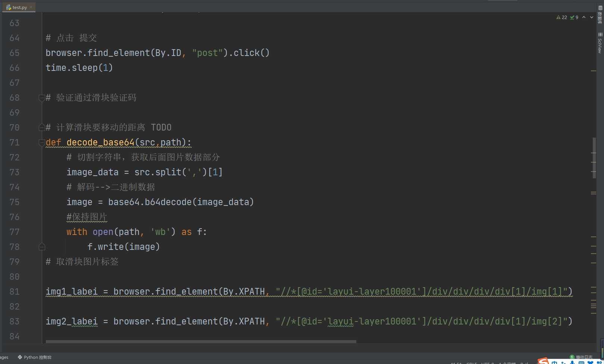Click the fold end marker at line 78

42,247
